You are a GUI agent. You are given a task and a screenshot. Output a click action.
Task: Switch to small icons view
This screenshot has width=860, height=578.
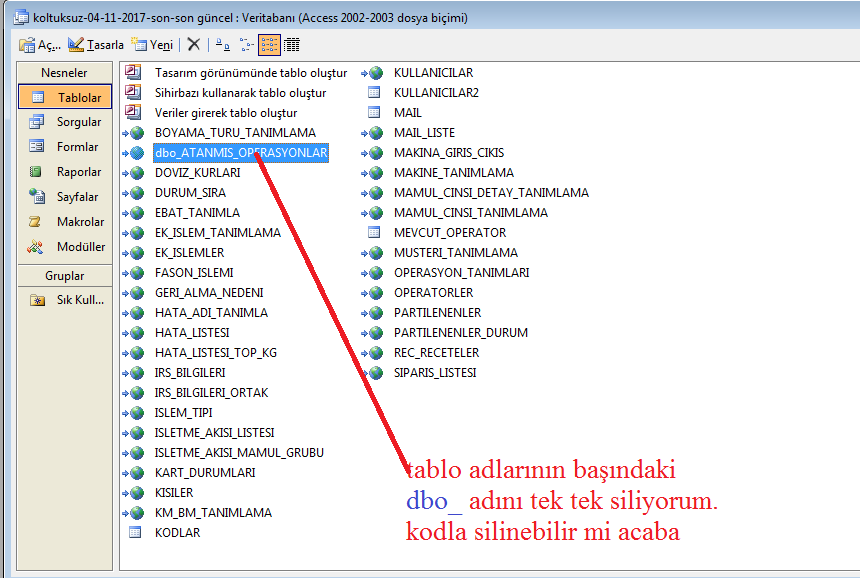246,45
